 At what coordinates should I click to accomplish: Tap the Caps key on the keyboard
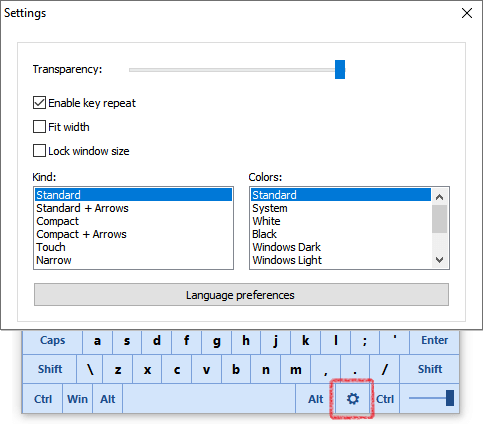coord(52,341)
